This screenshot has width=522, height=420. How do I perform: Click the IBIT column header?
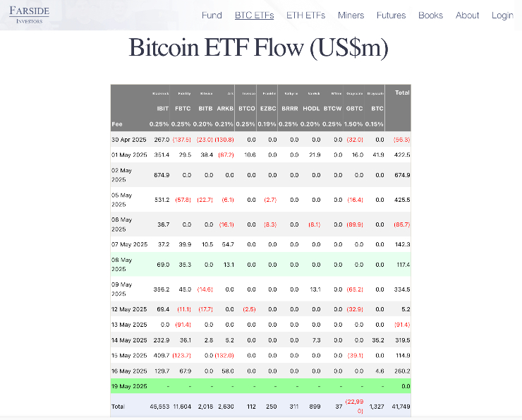tap(162, 109)
